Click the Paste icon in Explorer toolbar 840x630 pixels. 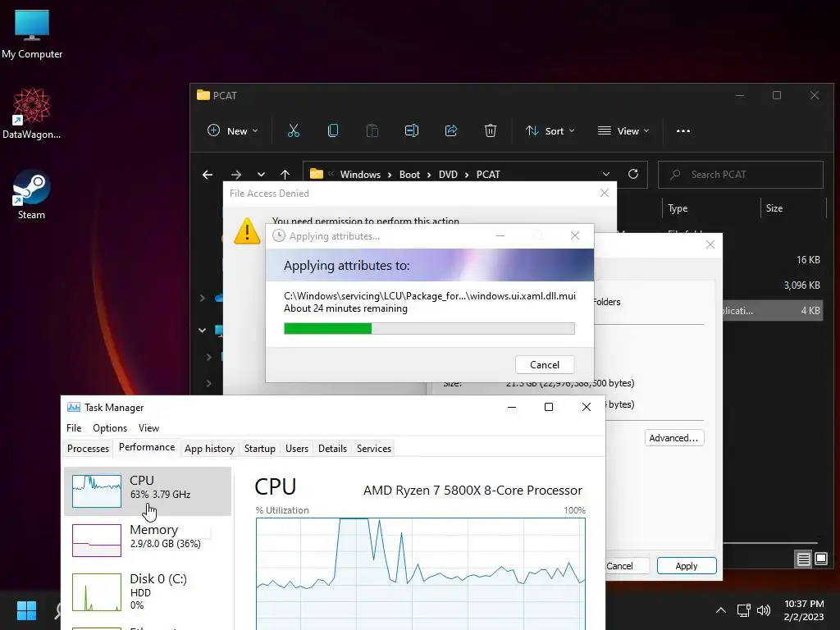pos(372,130)
